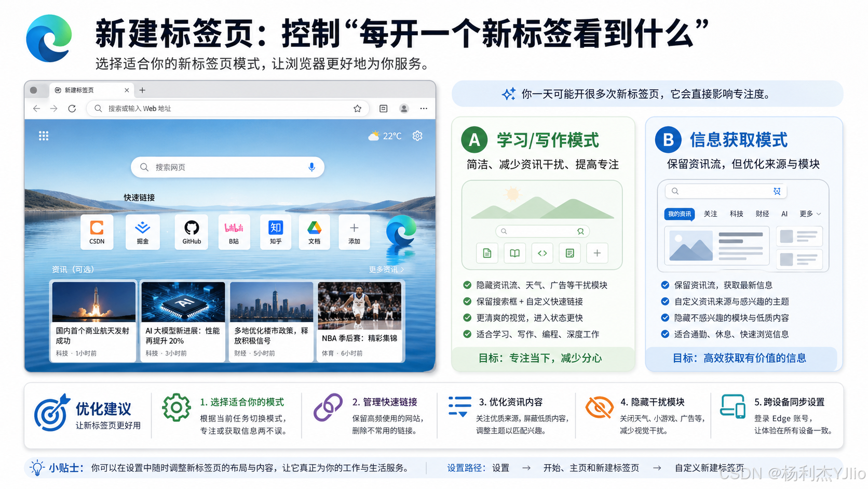Select the 科技 tab in mode B preview
This screenshot has height=489, width=868.
pos(736,214)
